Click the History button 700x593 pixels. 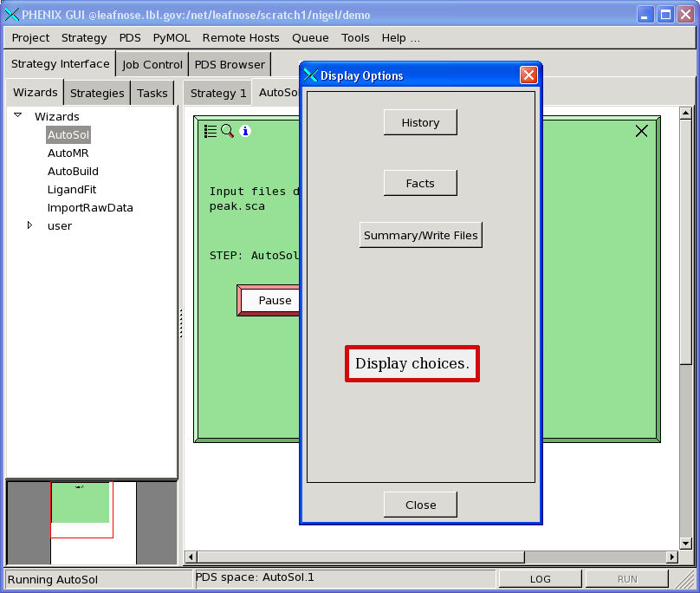(420, 123)
